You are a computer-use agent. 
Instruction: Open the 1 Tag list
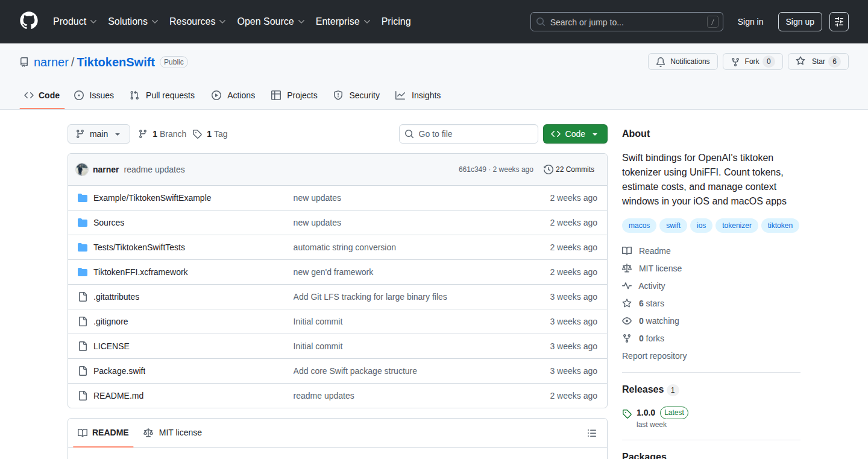click(210, 134)
